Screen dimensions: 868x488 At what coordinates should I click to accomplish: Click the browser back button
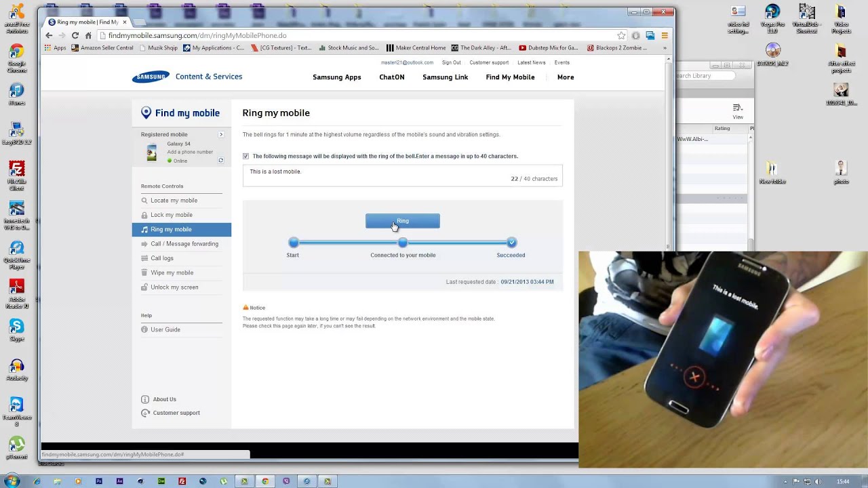coord(49,35)
